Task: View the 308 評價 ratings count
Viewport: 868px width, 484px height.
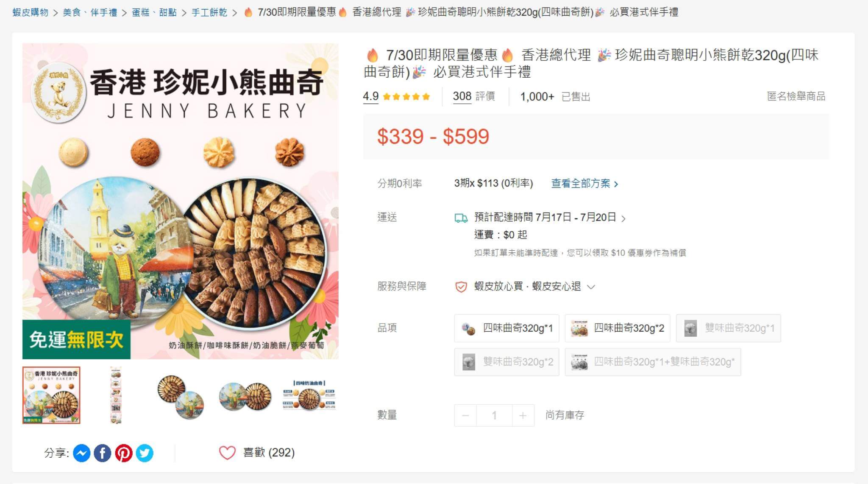Action: (474, 96)
